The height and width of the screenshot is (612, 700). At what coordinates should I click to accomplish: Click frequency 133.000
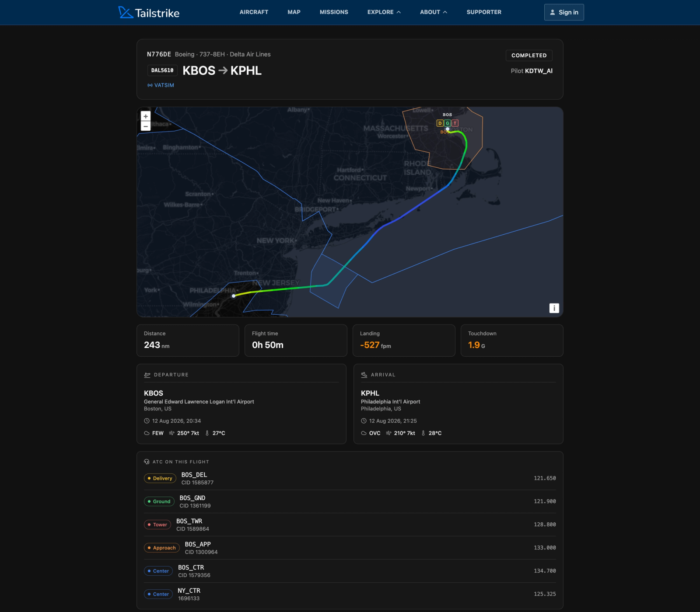(x=545, y=548)
